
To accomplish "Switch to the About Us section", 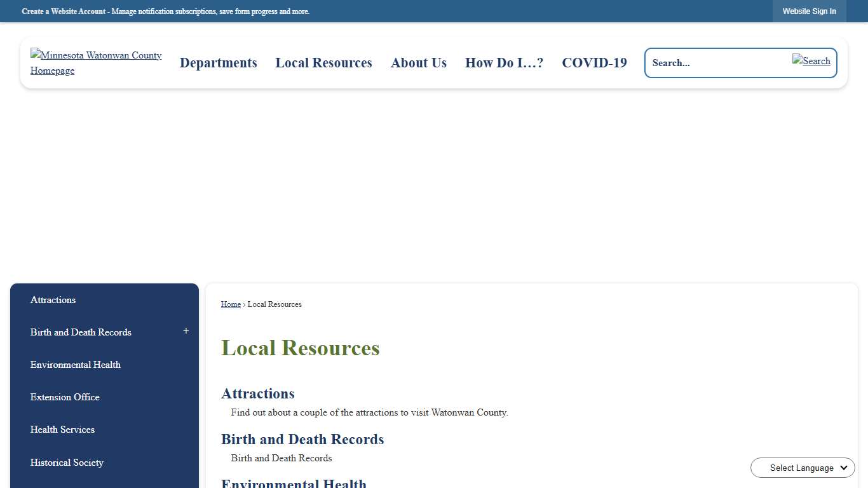I will (x=418, y=63).
